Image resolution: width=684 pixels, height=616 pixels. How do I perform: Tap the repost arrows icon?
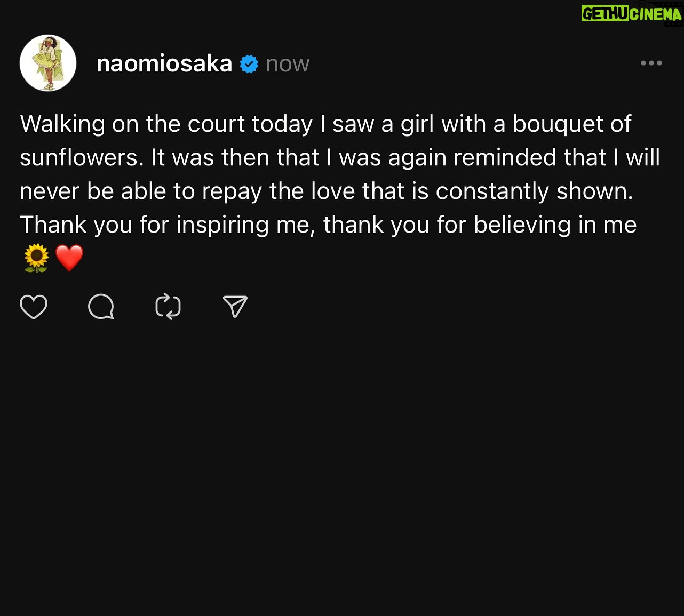tap(168, 307)
